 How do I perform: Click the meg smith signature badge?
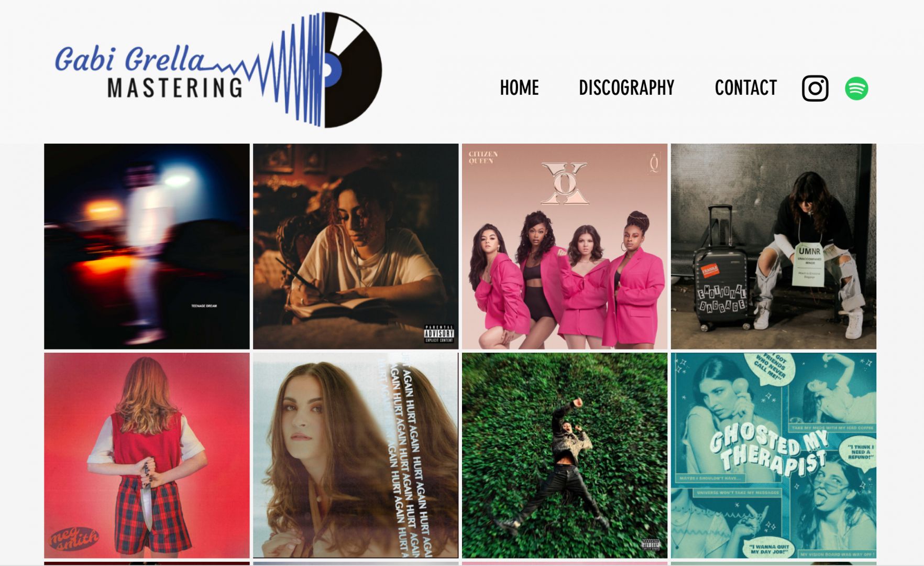[74, 538]
